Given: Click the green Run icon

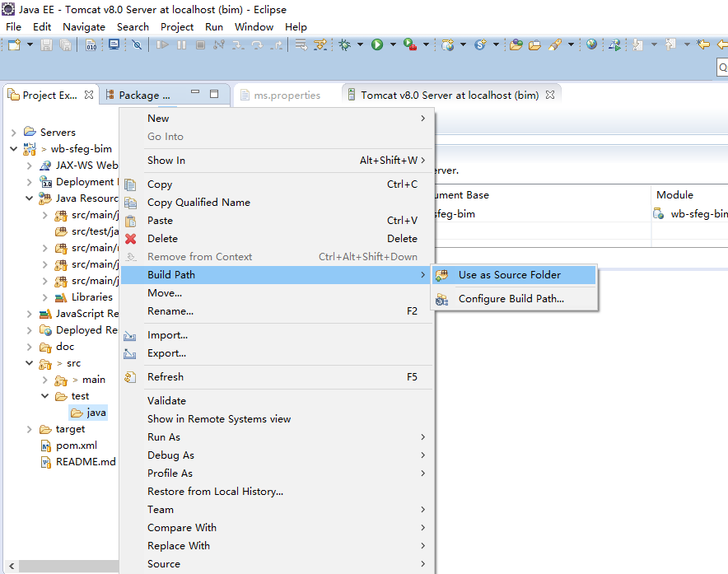Looking at the screenshot, I should 377,44.
